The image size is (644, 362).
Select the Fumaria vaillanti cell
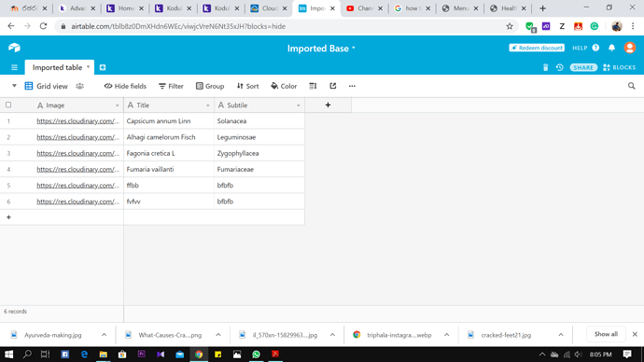click(x=169, y=169)
